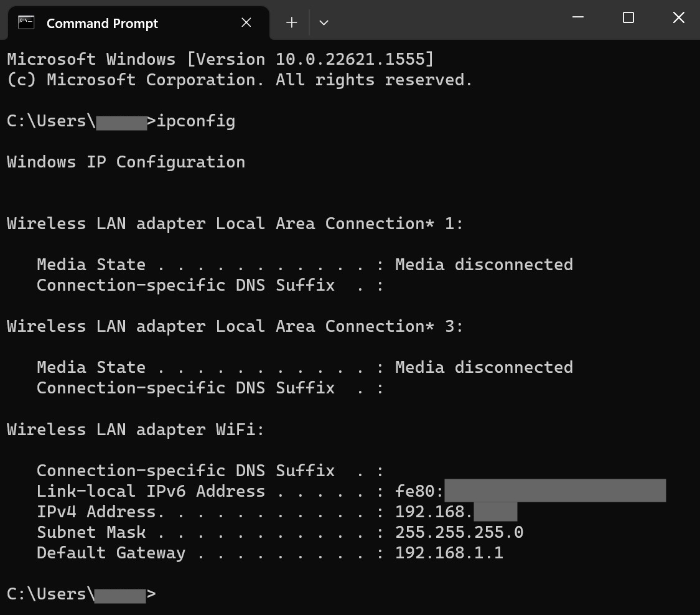The width and height of the screenshot is (700, 615).
Task: Maximize the terminal window
Action: tap(628, 17)
